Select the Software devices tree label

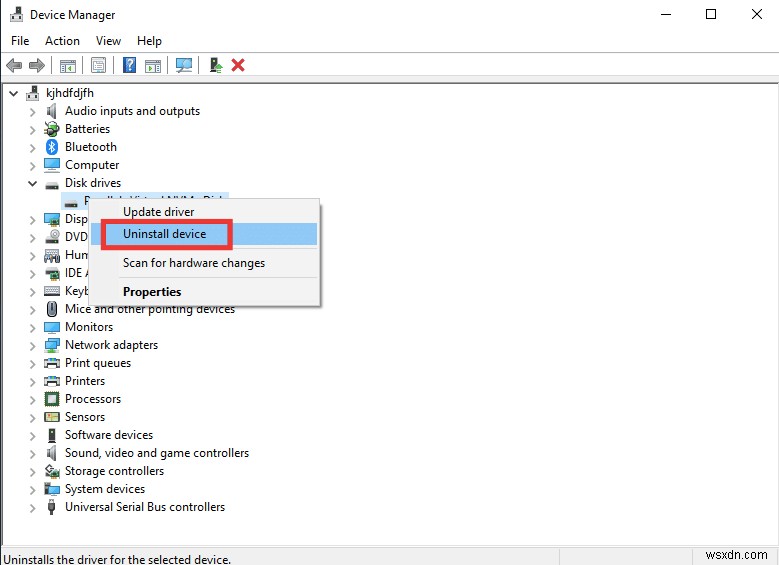click(x=109, y=435)
